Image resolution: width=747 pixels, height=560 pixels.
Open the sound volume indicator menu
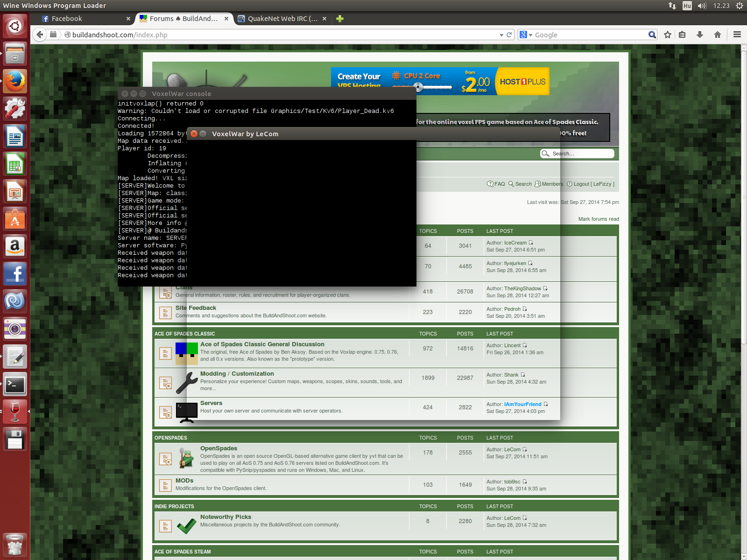coord(702,6)
